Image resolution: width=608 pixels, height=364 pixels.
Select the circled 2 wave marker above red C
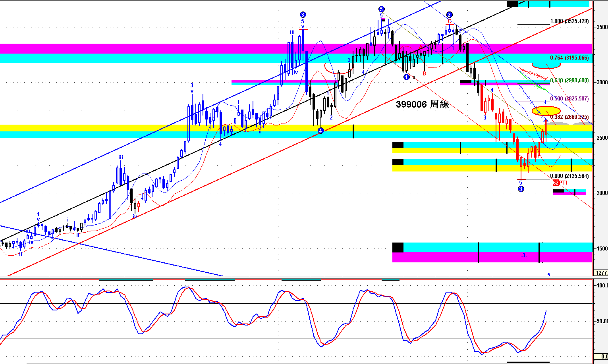tap(450, 15)
